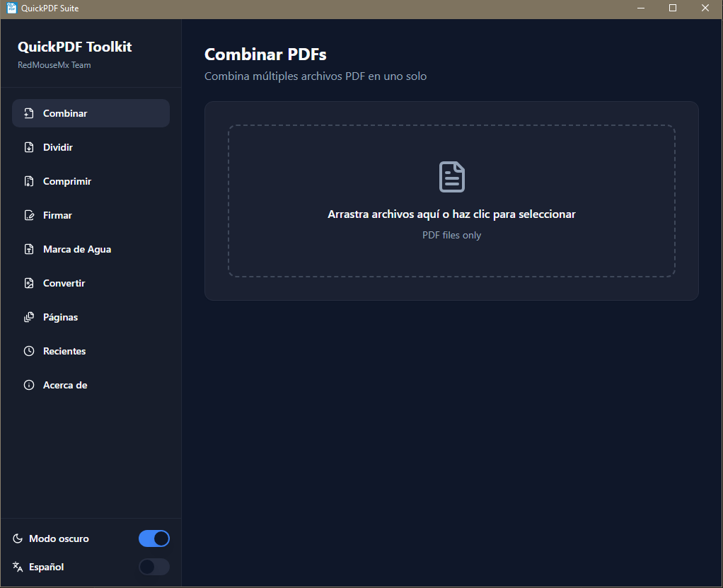
Task: Close the QuickPDF Suite window
Action: pyautogui.click(x=705, y=8)
